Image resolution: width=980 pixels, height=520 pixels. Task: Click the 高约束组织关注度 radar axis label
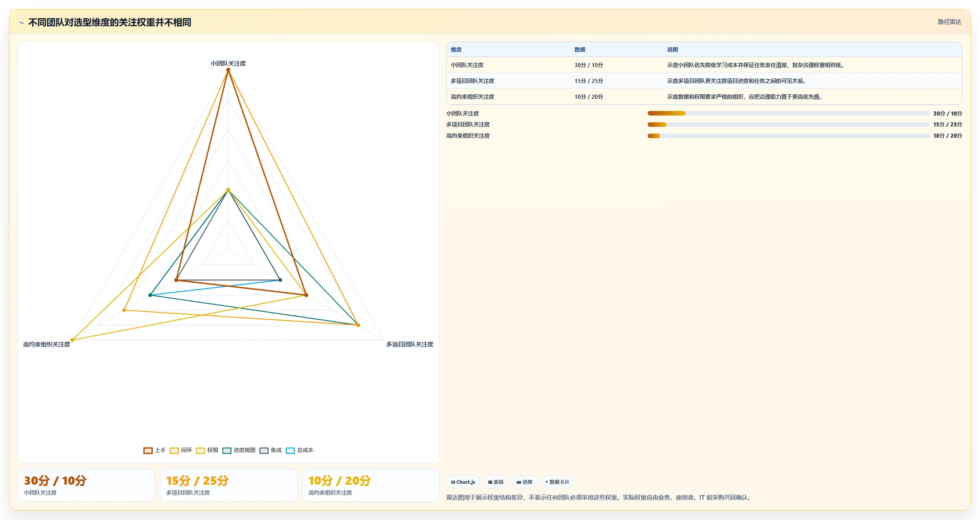[x=47, y=344]
